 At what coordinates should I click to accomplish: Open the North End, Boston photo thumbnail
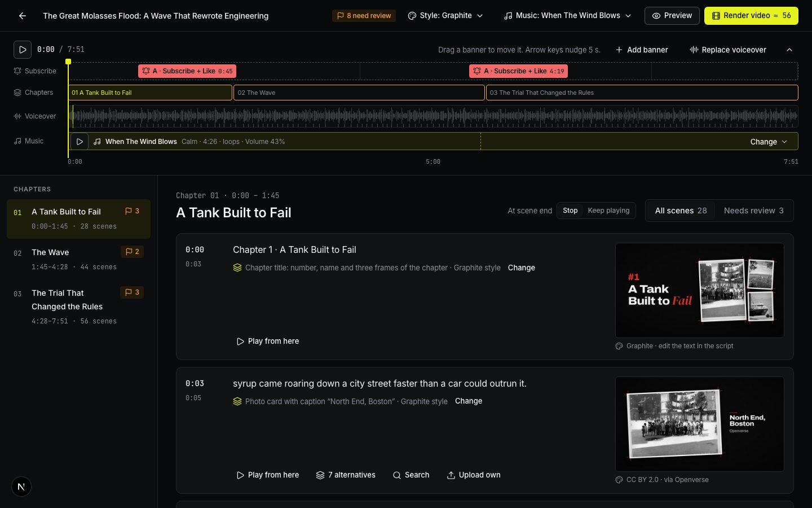click(x=700, y=424)
